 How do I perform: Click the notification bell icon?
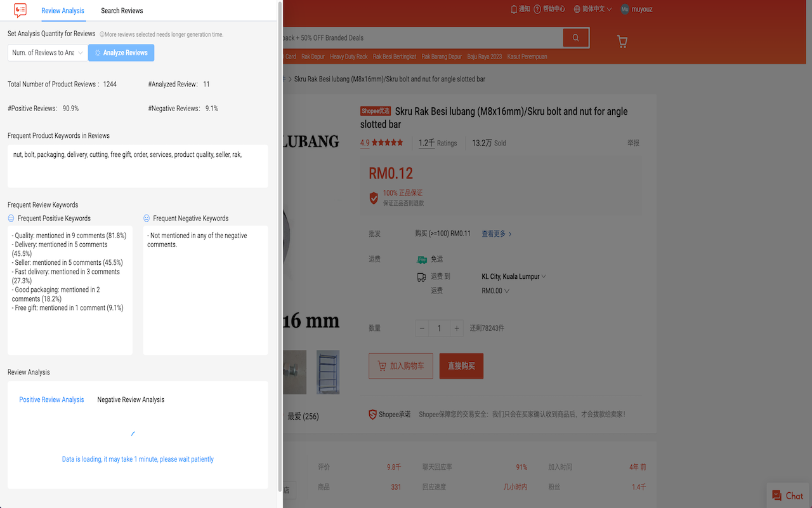coord(514,9)
